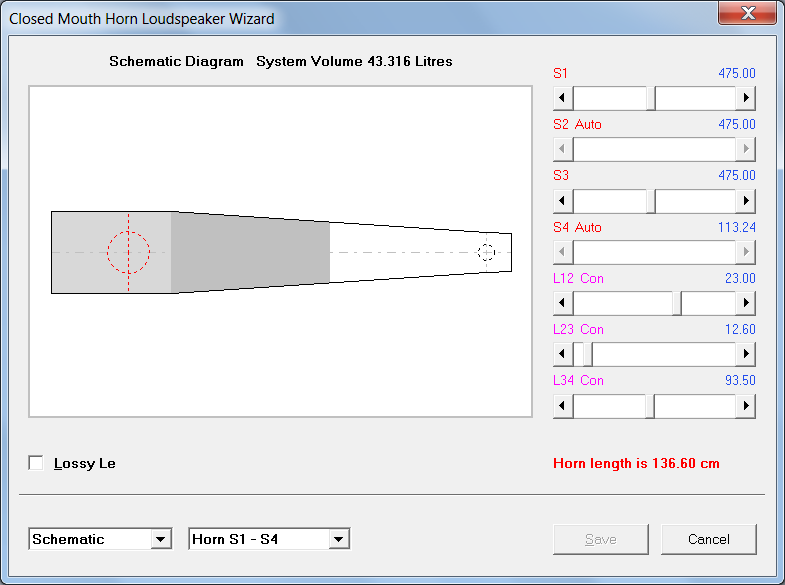This screenshot has width=785, height=585.
Task: Click the disabled S4 left arrow
Action: pos(563,252)
